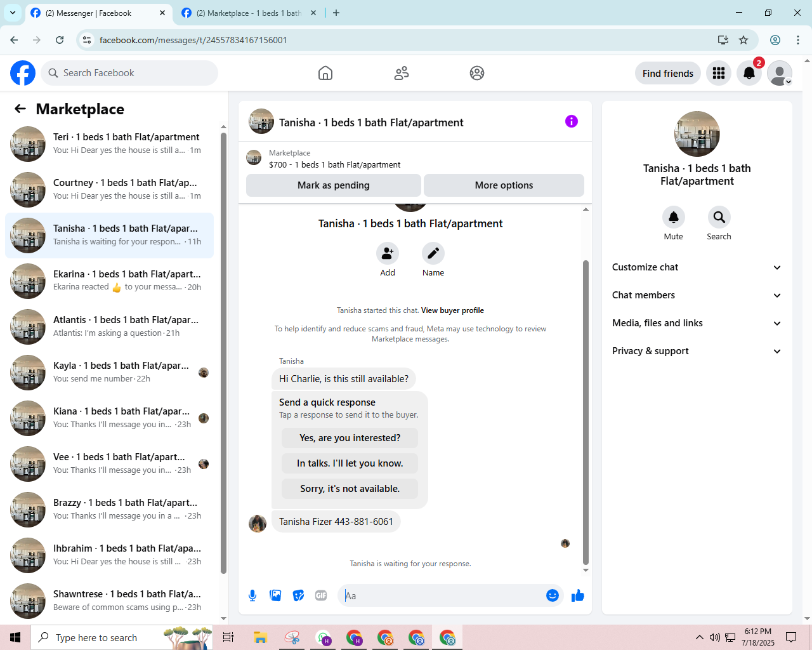Expand Chat members section

(x=697, y=295)
